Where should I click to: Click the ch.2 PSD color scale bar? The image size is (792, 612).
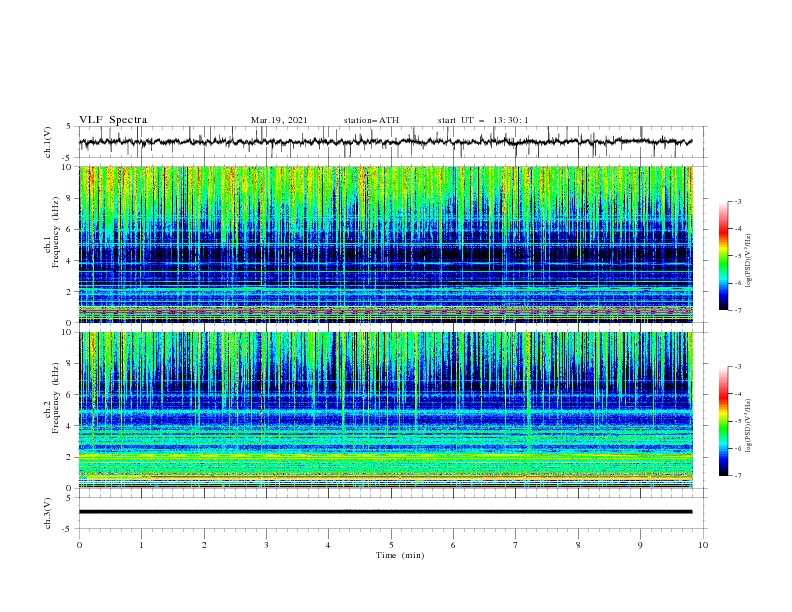724,421
